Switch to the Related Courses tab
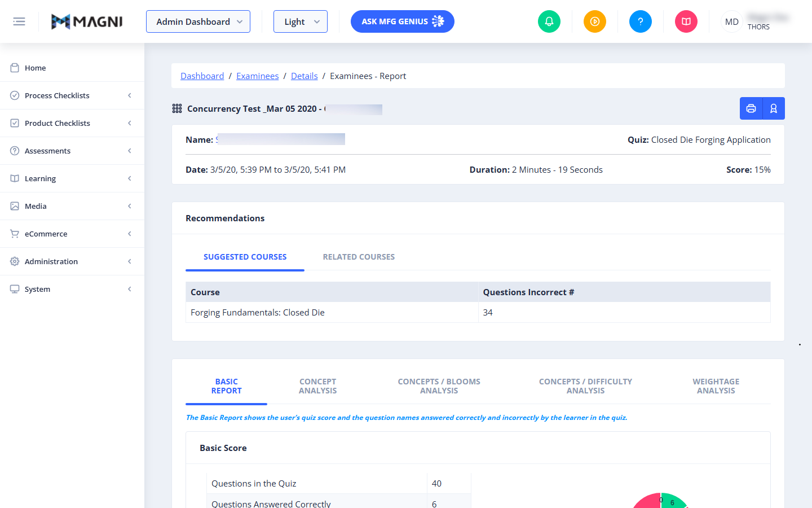Viewport: 812px width, 508px height. coord(359,257)
